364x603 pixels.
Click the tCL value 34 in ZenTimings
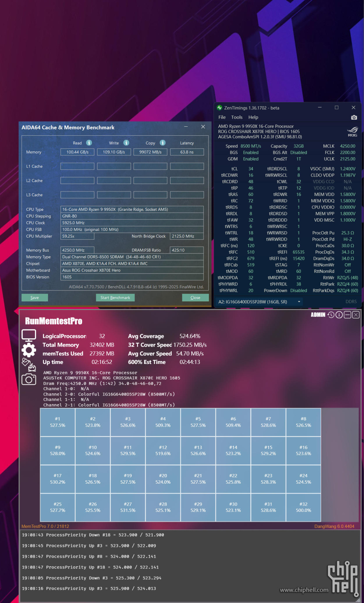click(251, 169)
